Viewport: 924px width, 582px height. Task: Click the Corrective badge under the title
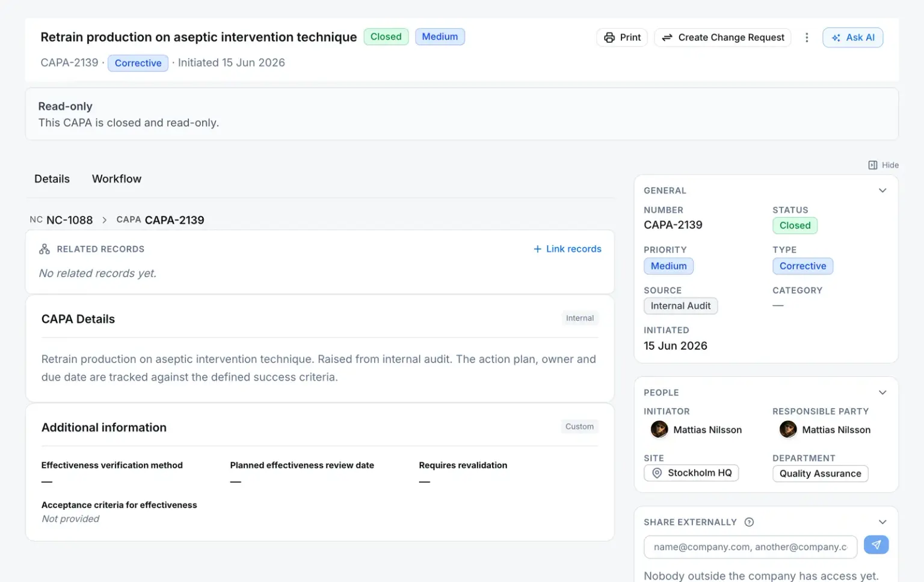click(x=138, y=63)
